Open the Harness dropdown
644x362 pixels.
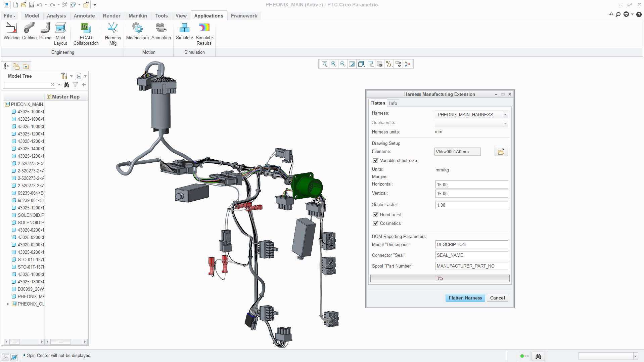[x=505, y=115]
